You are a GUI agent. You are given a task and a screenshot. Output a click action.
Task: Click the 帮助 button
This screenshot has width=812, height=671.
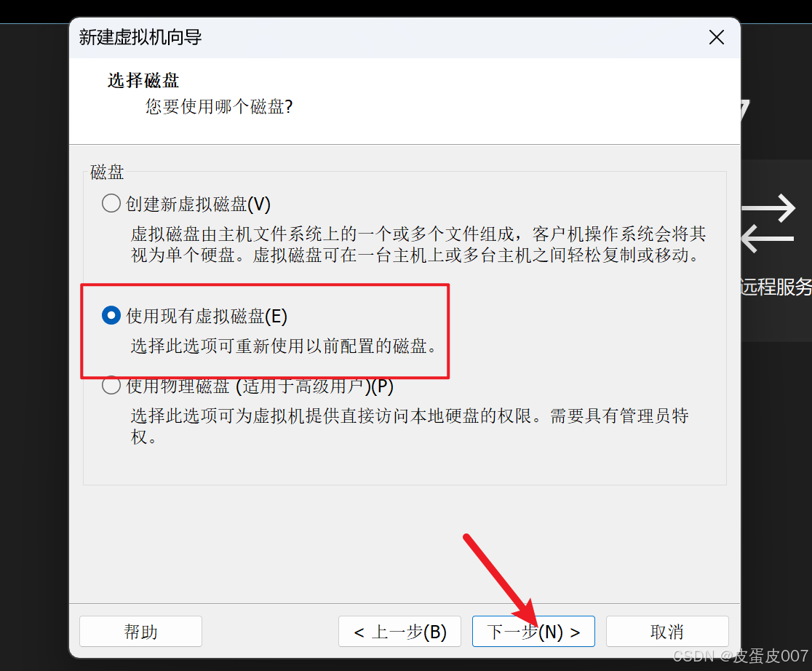[141, 631]
